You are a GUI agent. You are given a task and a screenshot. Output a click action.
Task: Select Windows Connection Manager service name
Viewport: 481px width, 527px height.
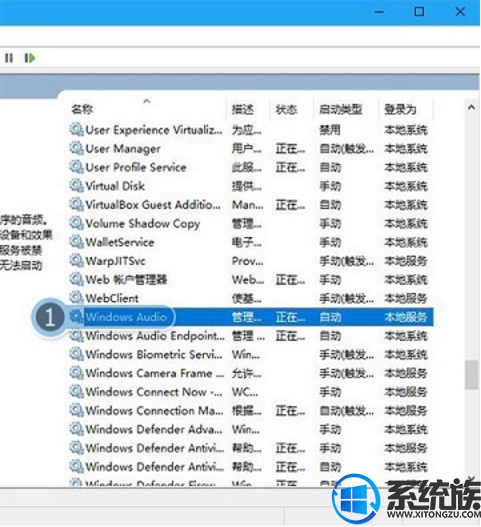154,411
